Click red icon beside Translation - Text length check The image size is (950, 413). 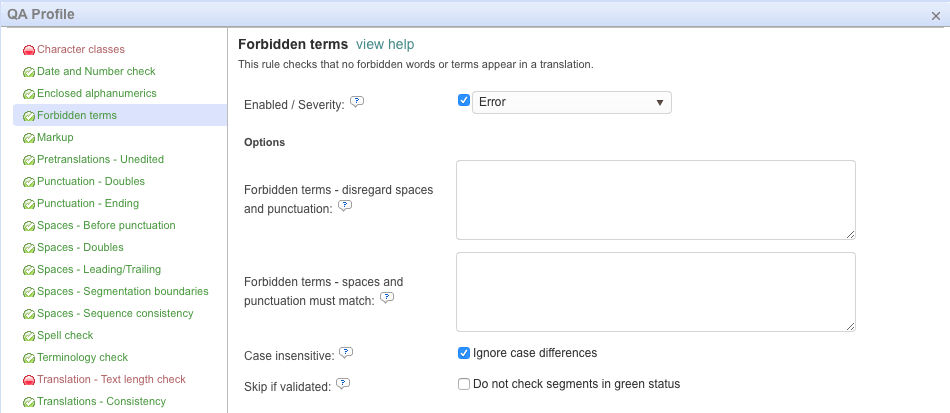[x=29, y=380]
